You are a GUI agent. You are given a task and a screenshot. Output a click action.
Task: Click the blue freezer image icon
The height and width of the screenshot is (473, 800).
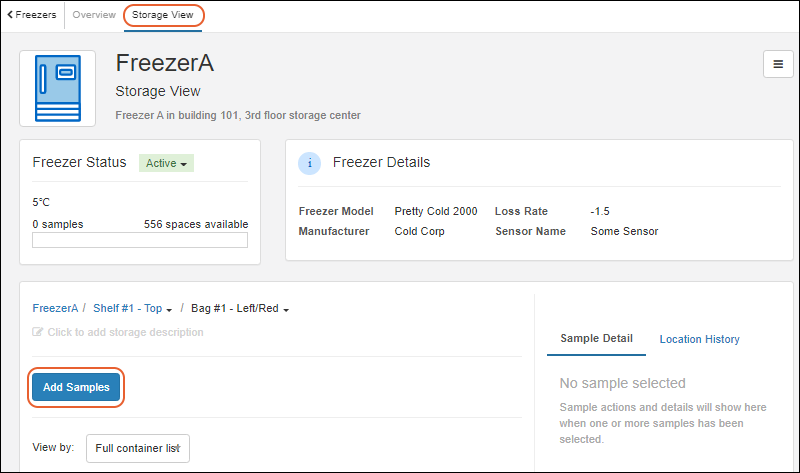(58, 88)
